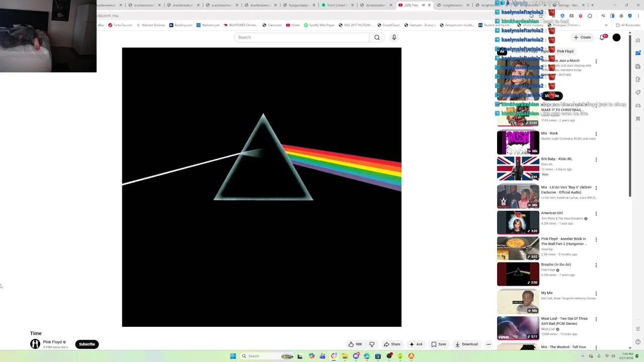Screen dimensions: 644x362
Task: Open the Another Brick In The Wall thumbnail
Action: point(518,248)
